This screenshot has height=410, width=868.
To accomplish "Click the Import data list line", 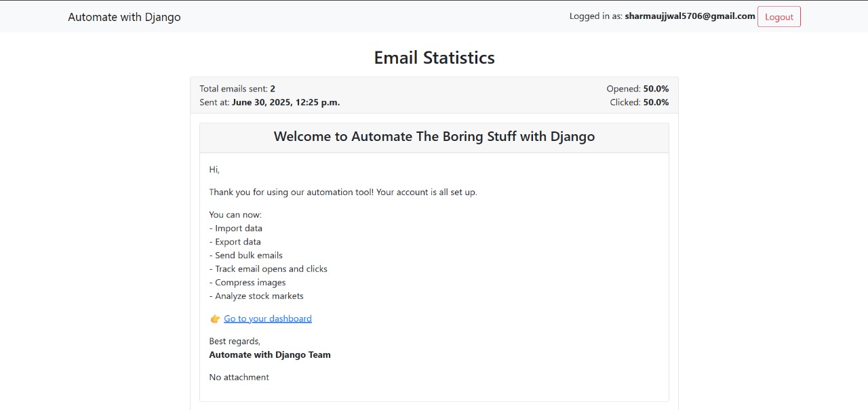I will click(236, 228).
